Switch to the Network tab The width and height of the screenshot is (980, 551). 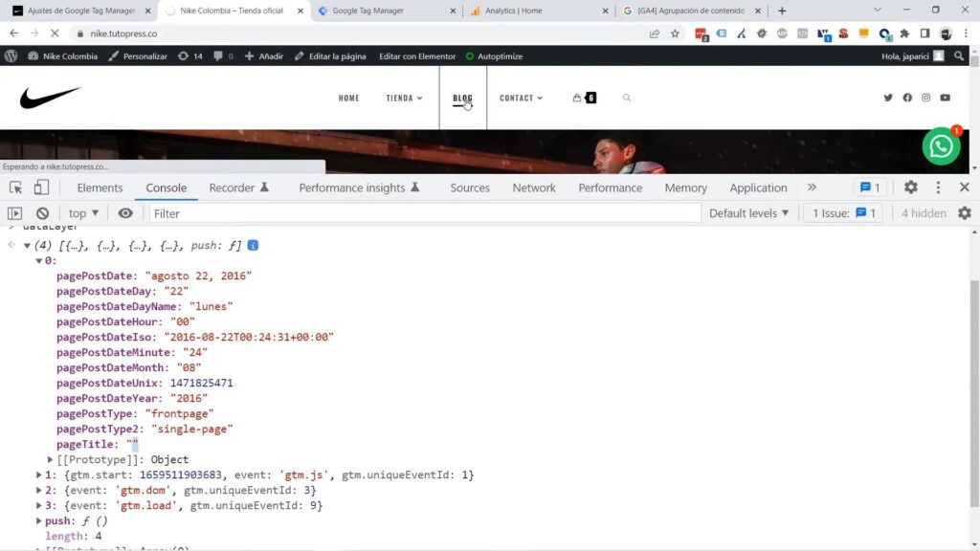click(x=534, y=187)
